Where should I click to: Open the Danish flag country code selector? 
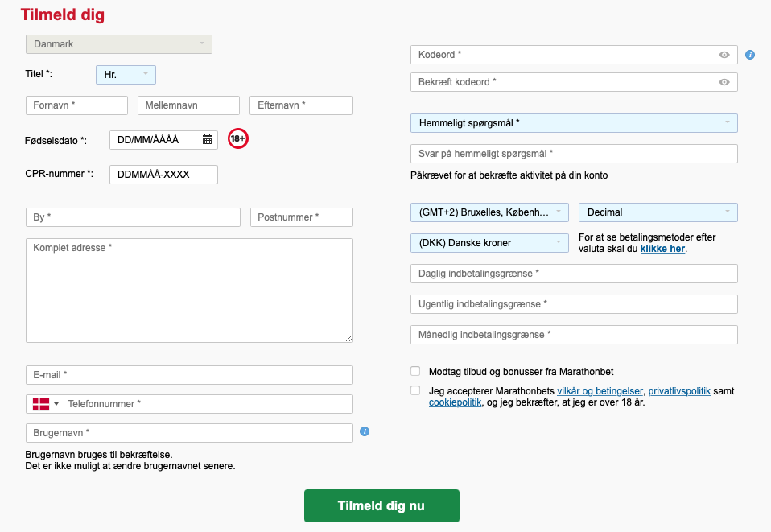point(44,403)
